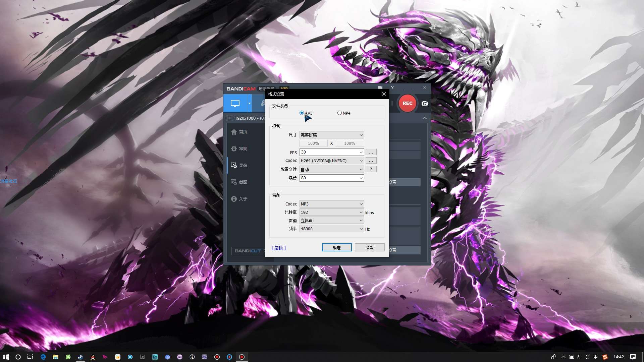The image size is (644, 362).
Task: Click the ... button next to FPS
Action: (371, 152)
